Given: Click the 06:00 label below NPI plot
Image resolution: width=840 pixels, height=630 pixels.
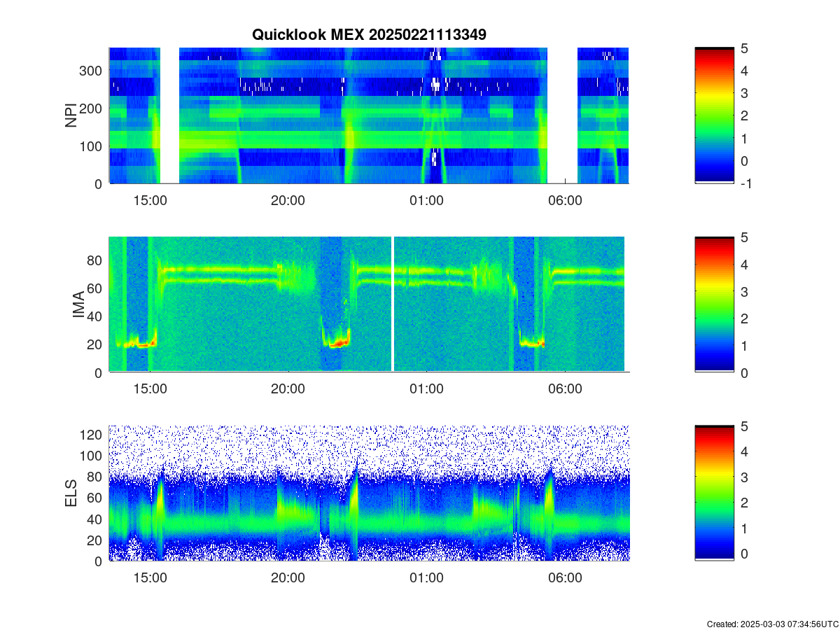Looking at the screenshot, I should tap(565, 199).
